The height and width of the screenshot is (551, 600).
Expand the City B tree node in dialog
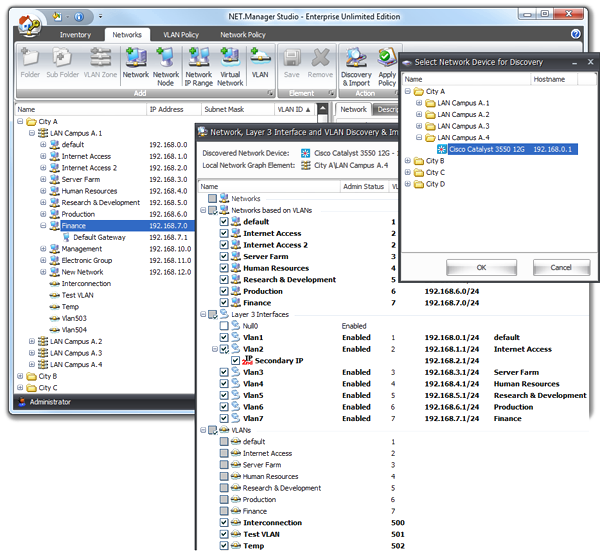[409, 161]
